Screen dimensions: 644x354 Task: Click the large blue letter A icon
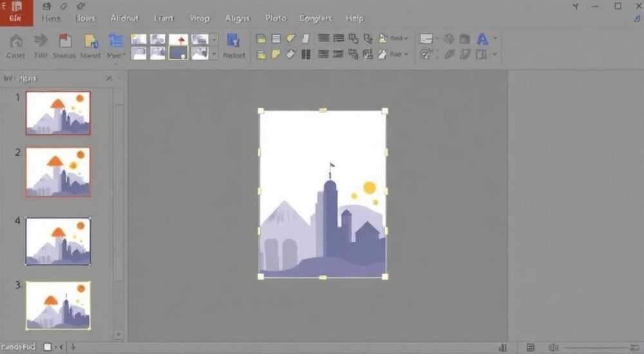click(x=482, y=39)
